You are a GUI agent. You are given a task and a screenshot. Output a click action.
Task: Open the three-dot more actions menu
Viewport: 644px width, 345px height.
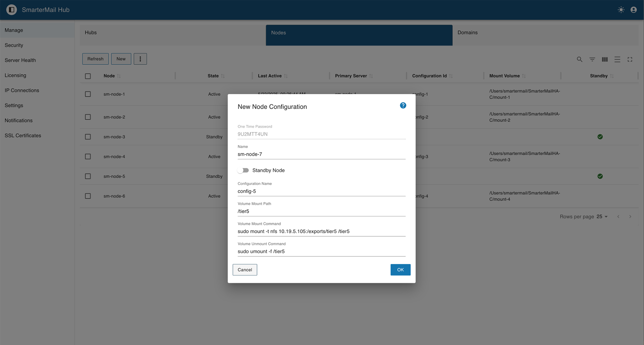click(x=140, y=59)
